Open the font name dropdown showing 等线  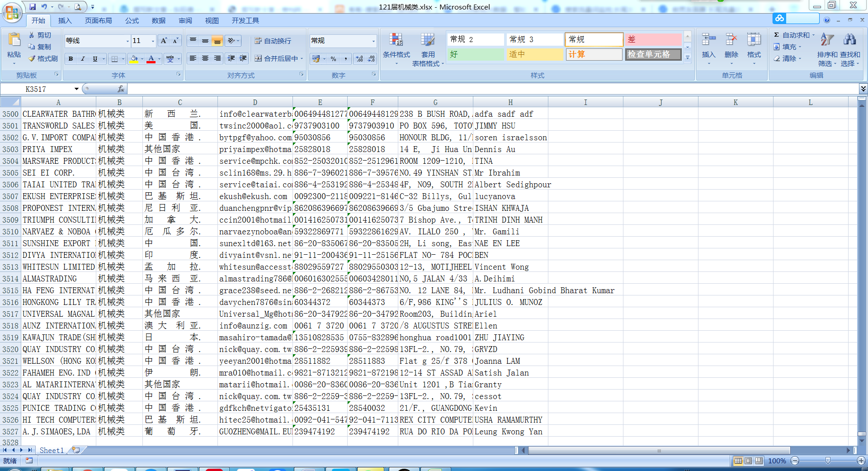point(127,41)
